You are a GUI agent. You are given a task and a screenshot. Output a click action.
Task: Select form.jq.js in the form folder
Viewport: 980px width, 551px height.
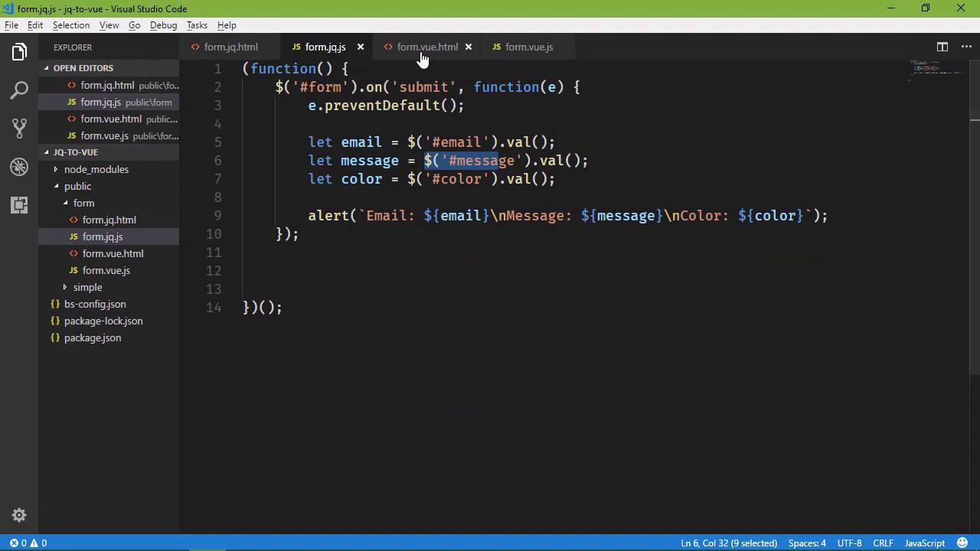pyautogui.click(x=109, y=236)
